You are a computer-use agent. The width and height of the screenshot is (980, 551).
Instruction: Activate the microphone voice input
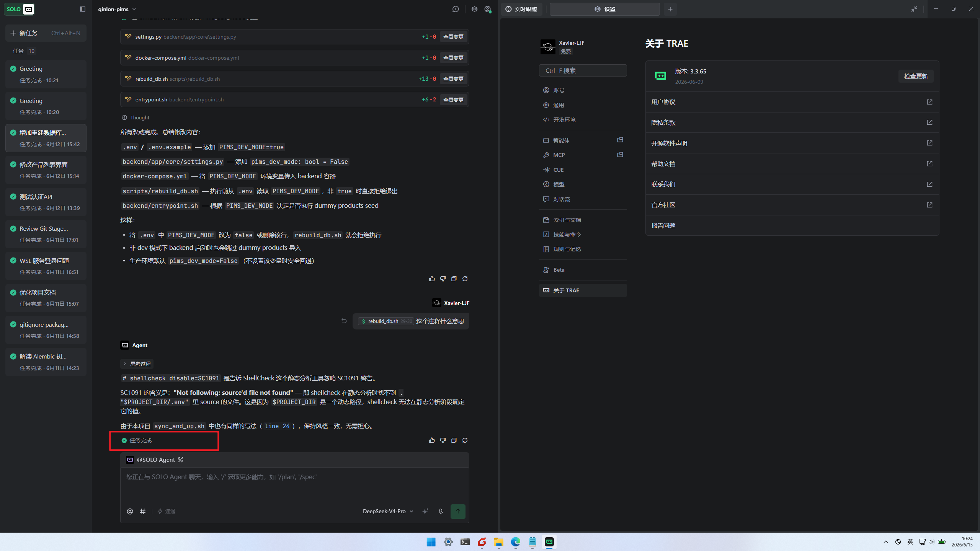pos(441,511)
